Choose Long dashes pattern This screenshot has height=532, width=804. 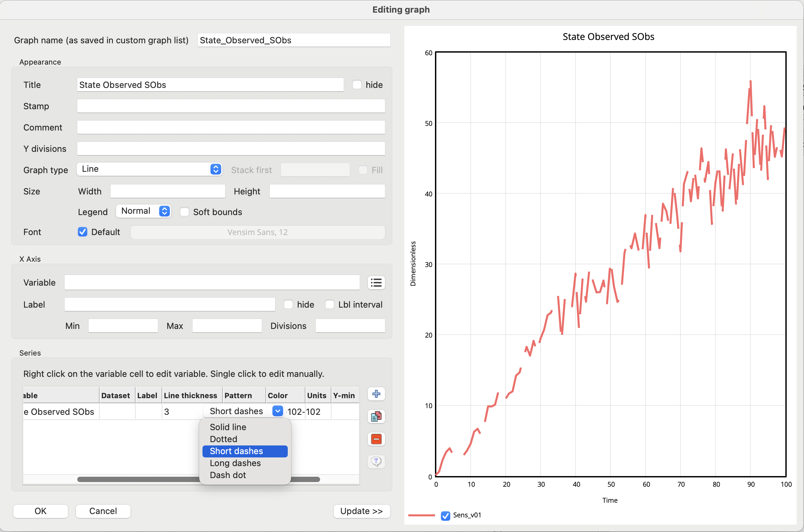(x=245, y=463)
